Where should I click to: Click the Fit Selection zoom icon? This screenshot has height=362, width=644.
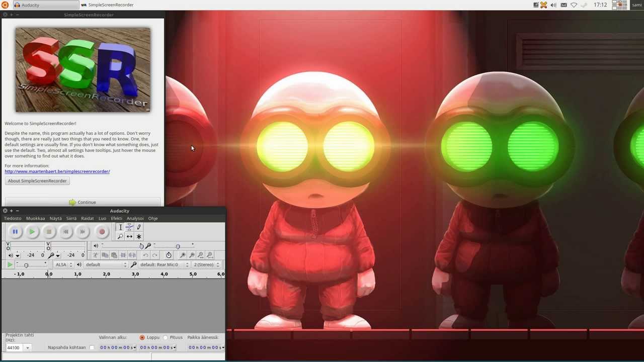click(201, 255)
